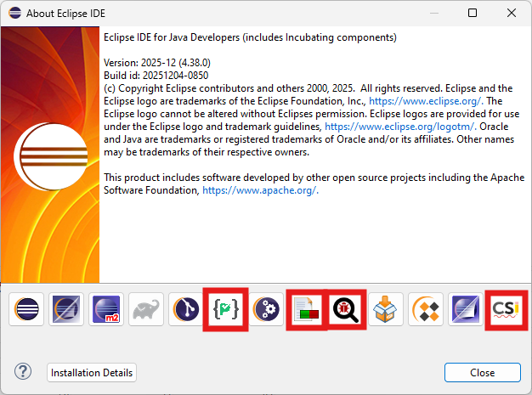532x395 pixels.
Task: Click the bug magnifier SpotBugs icon
Action: pos(346,309)
